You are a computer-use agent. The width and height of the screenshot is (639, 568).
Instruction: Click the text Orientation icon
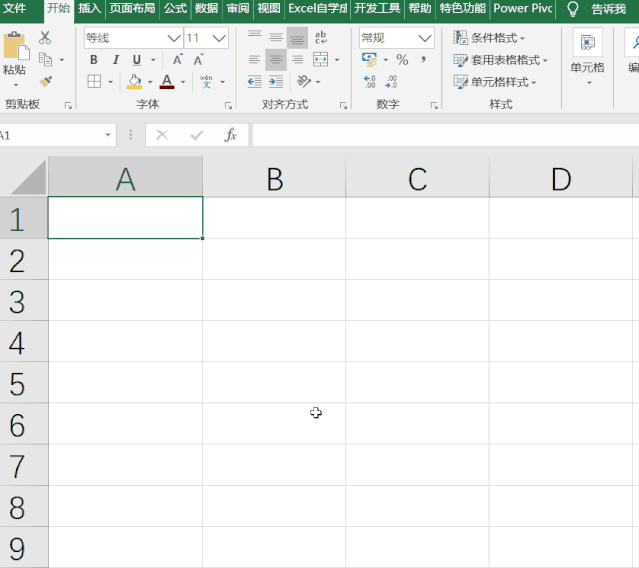(304, 81)
